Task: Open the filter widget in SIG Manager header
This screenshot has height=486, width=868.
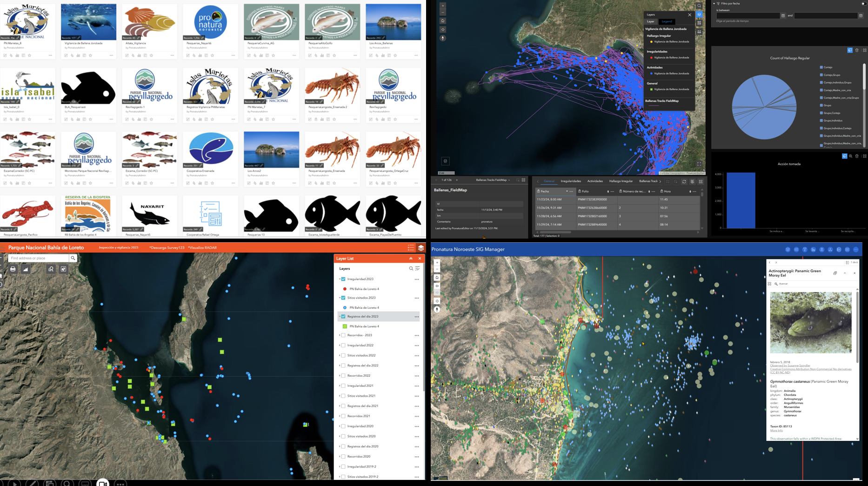Action: click(x=805, y=250)
